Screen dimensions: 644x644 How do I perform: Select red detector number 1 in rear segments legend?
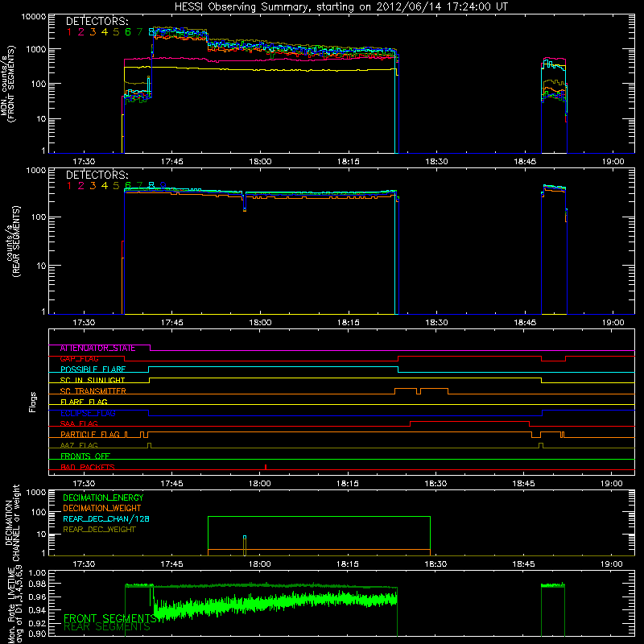(x=69, y=186)
